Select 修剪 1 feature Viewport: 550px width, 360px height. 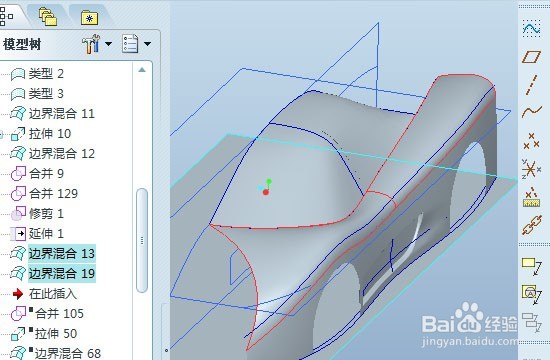(x=46, y=214)
